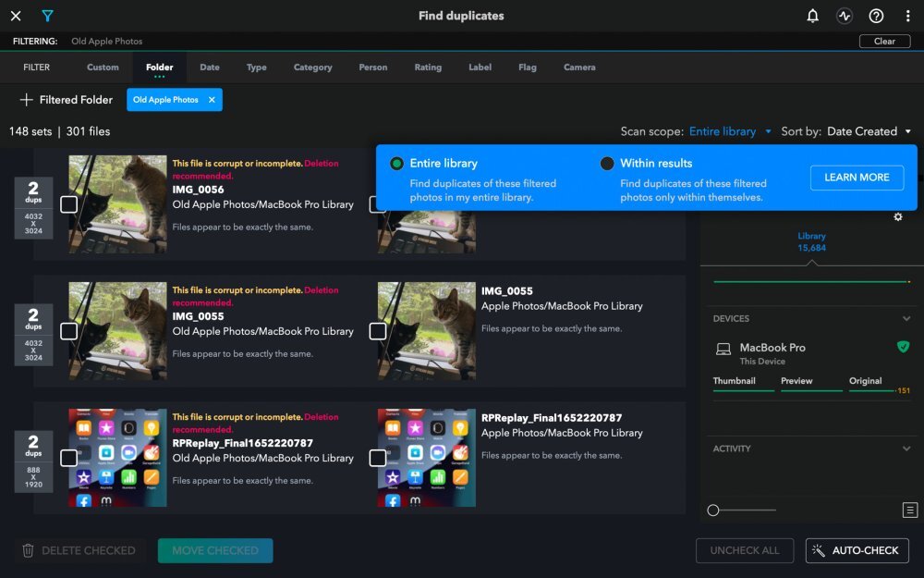Open the notifications bell
The width and height of the screenshot is (924, 578).
(x=812, y=16)
